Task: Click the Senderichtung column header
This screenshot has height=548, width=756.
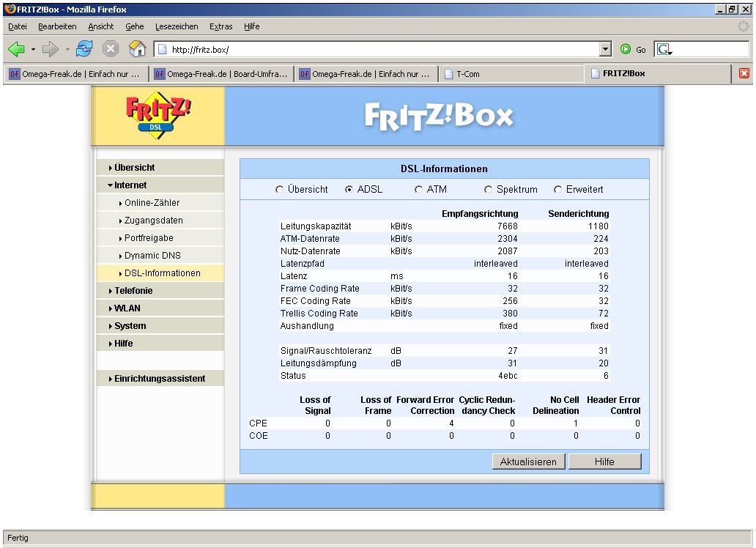Action: coord(578,214)
